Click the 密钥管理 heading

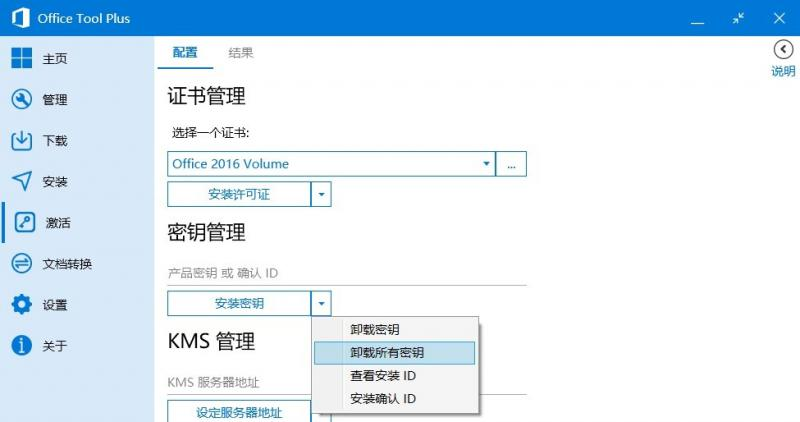point(207,233)
